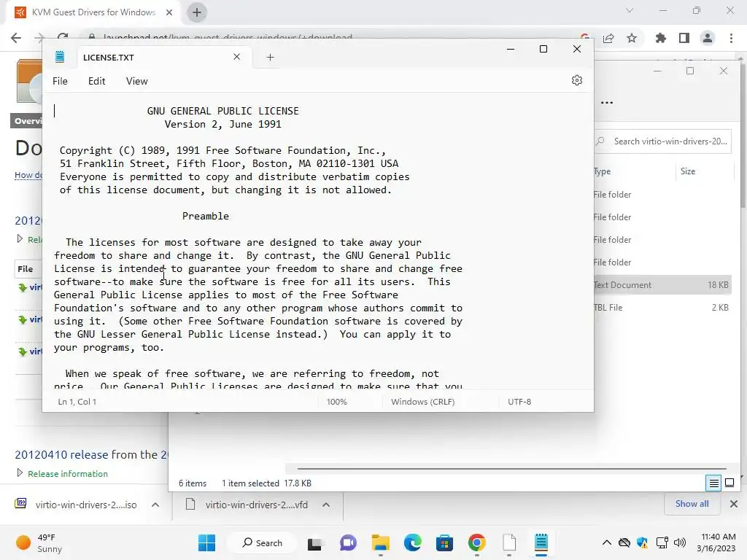747x560 pixels.
Task: Share this page from Chrome address bar
Action: pos(608,38)
